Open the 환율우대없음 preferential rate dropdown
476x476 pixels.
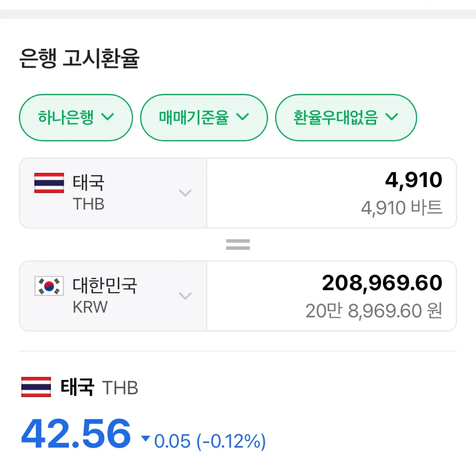(x=346, y=117)
